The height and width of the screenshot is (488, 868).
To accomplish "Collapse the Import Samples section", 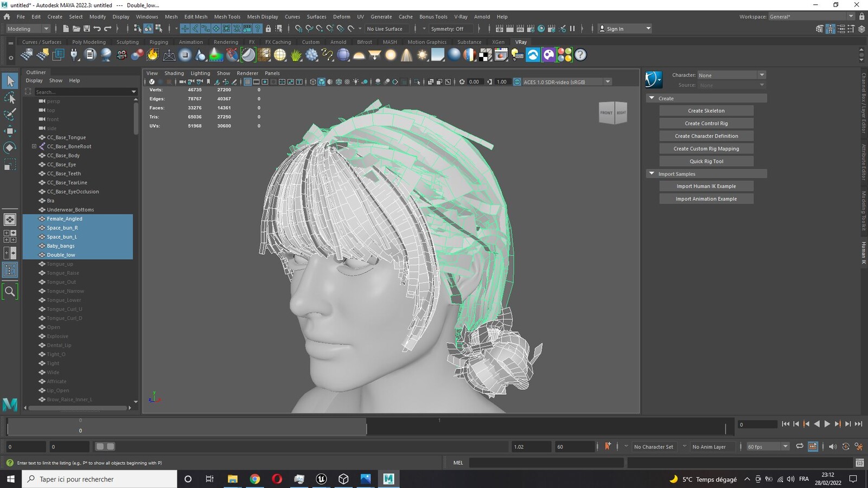I will (x=652, y=174).
